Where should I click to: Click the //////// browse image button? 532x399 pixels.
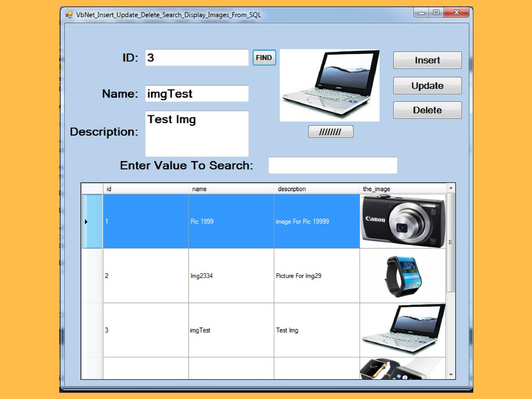point(330,131)
